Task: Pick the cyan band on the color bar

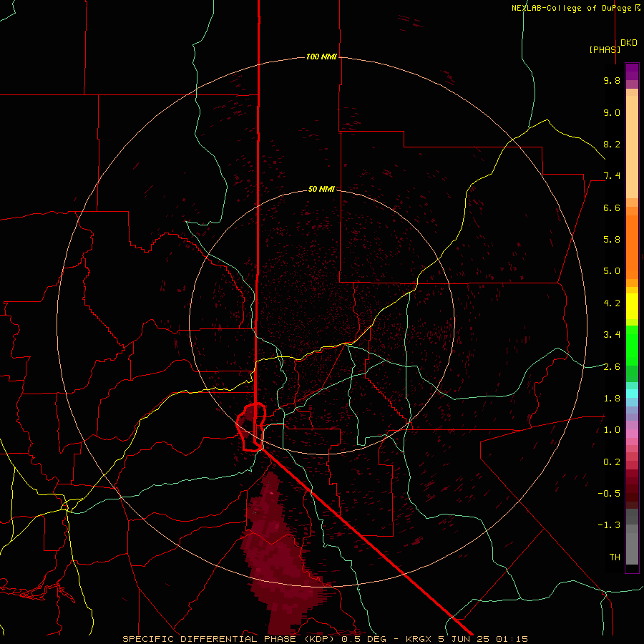Action: click(632, 393)
